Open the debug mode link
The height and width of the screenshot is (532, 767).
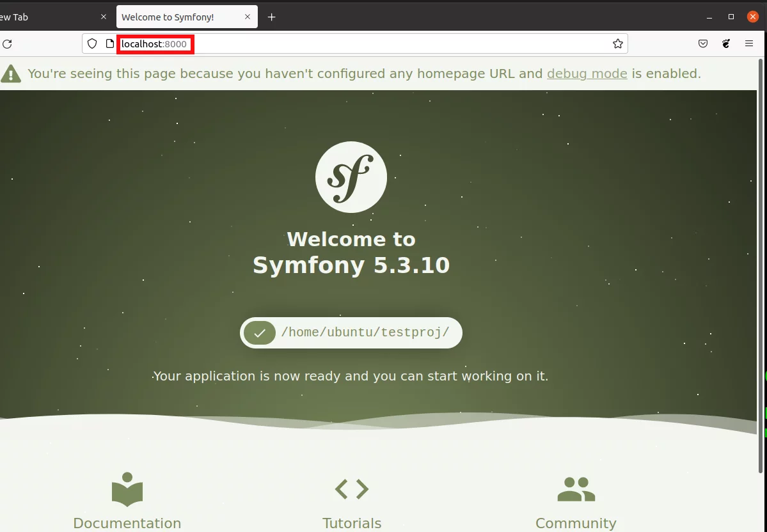point(587,74)
